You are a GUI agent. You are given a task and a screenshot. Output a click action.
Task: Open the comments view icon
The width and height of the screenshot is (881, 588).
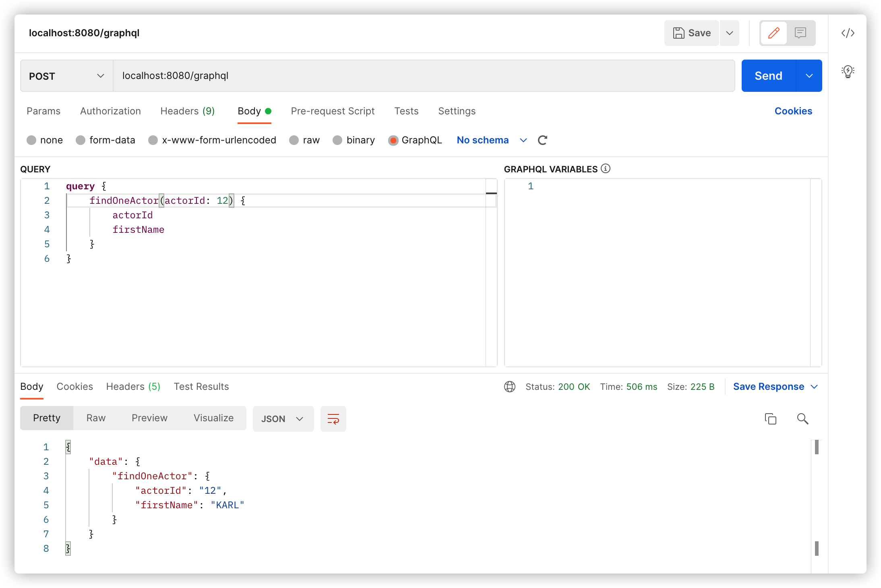(800, 33)
